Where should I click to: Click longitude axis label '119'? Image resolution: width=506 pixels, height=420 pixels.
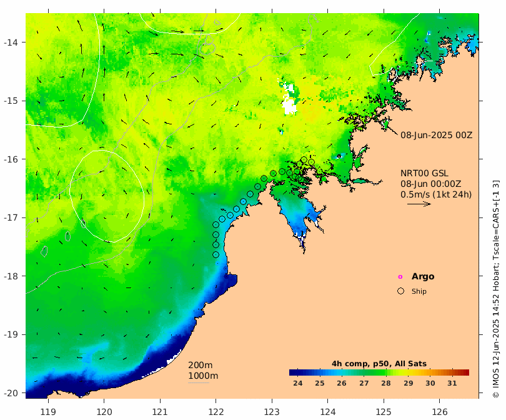tap(48, 412)
